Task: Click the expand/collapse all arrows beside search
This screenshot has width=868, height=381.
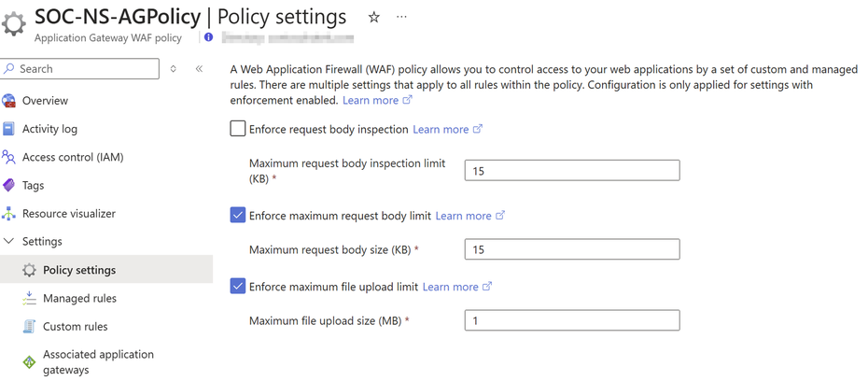Action: (x=174, y=69)
